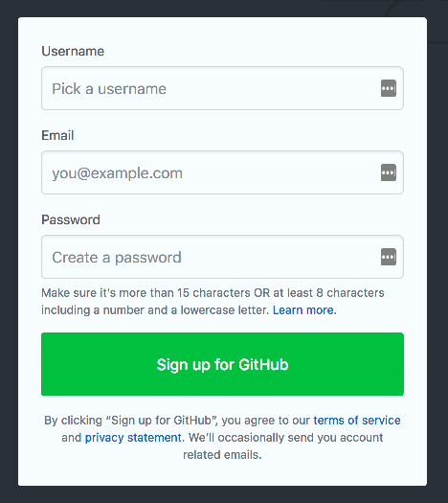Viewport: 448px width, 503px height.
Task: Open the Learn more password link
Action: point(302,310)
